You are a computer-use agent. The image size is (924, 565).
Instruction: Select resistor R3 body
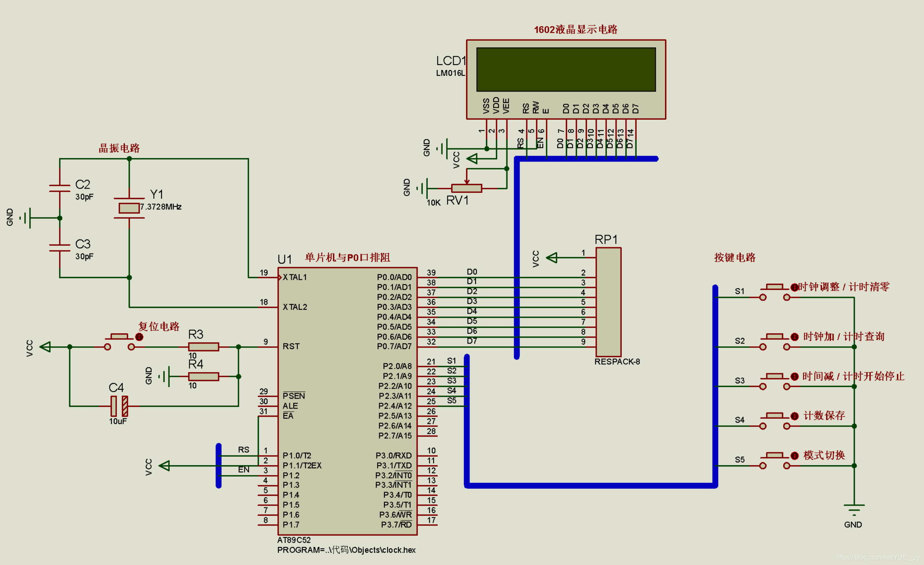click(203, 347)
